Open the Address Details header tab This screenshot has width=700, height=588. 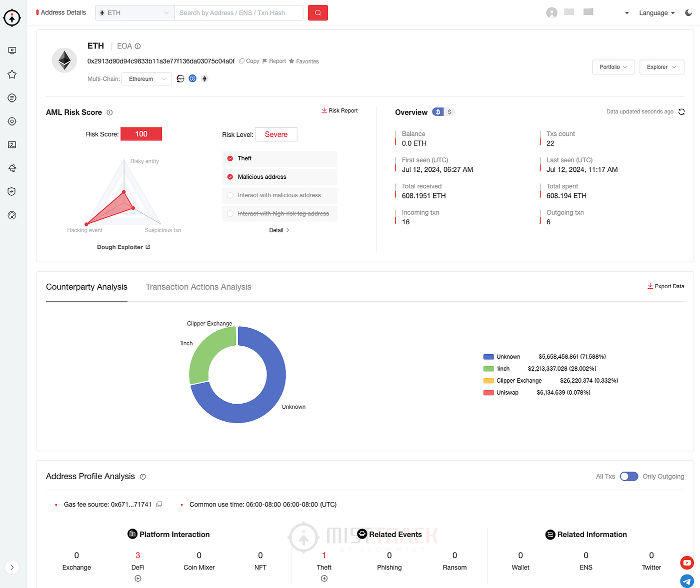tap(61, 12)
